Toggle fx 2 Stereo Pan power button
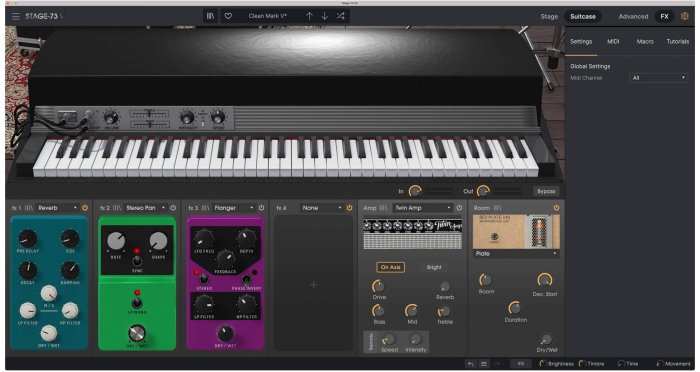 pyautogui.click(x=173, y=208)
